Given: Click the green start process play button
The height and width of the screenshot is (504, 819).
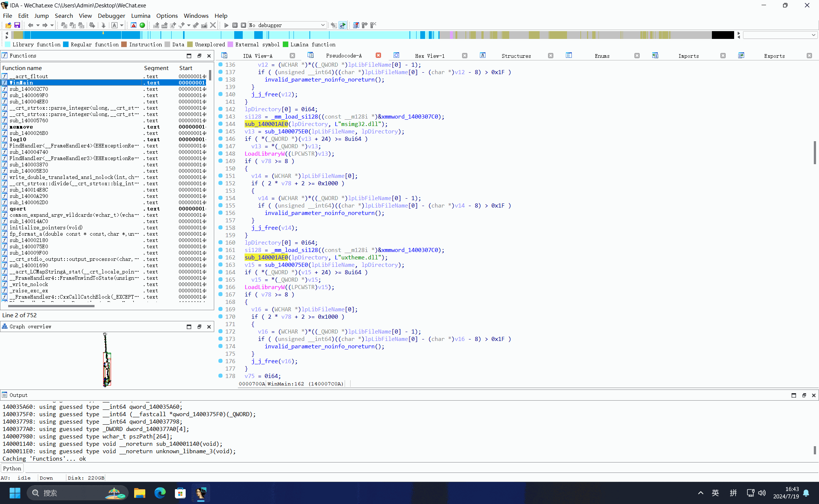Looking at the screenshot, I should [226, 25].
